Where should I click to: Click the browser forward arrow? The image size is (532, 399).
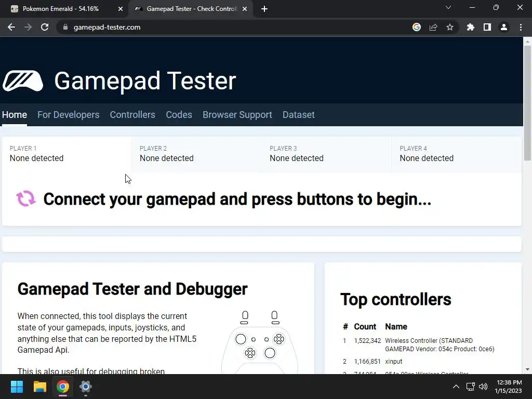[28, 27]
